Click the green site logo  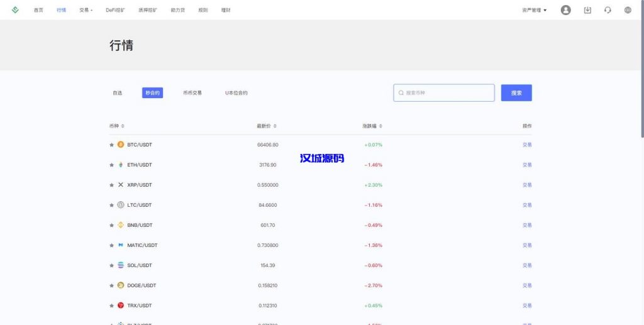(15, 10)
